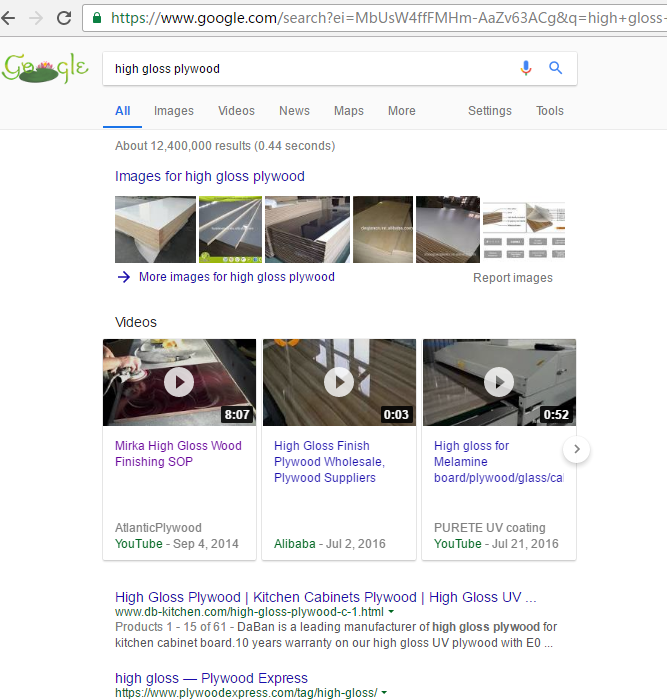Open the first white plywood board image
The width and height of the screenshot is (667, 699).
coord(155,230)
